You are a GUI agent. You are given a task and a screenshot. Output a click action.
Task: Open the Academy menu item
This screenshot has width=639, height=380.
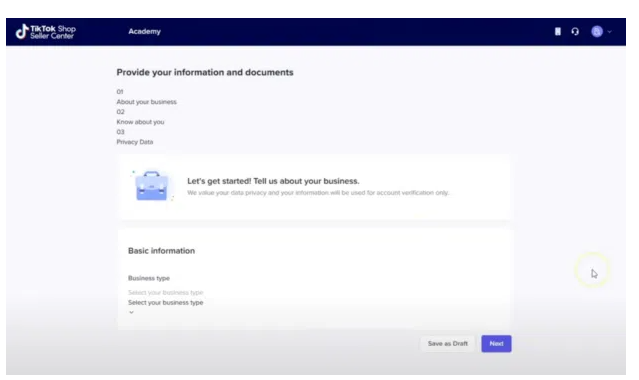point(144,31)
